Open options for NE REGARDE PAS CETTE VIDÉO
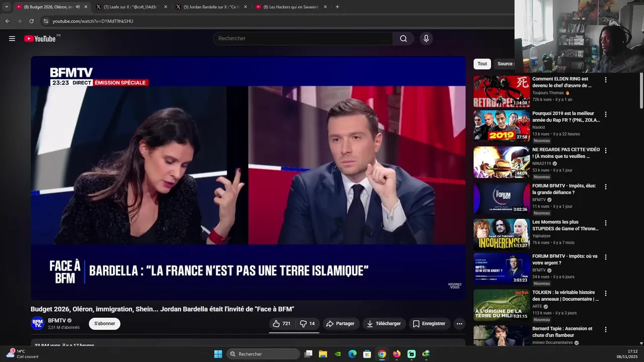Screen dimensions: 644x362 coord(605,150)
